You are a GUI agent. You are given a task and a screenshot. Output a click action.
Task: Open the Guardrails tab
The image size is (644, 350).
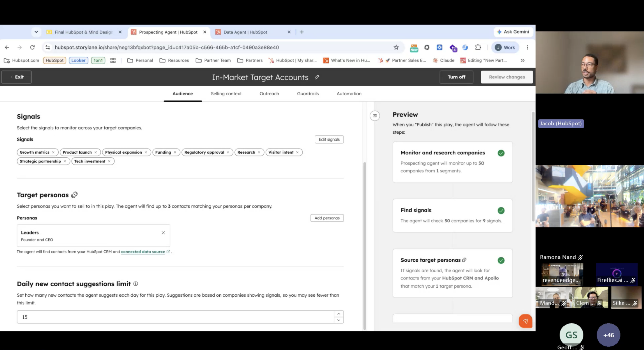click(x=308, y=94)
